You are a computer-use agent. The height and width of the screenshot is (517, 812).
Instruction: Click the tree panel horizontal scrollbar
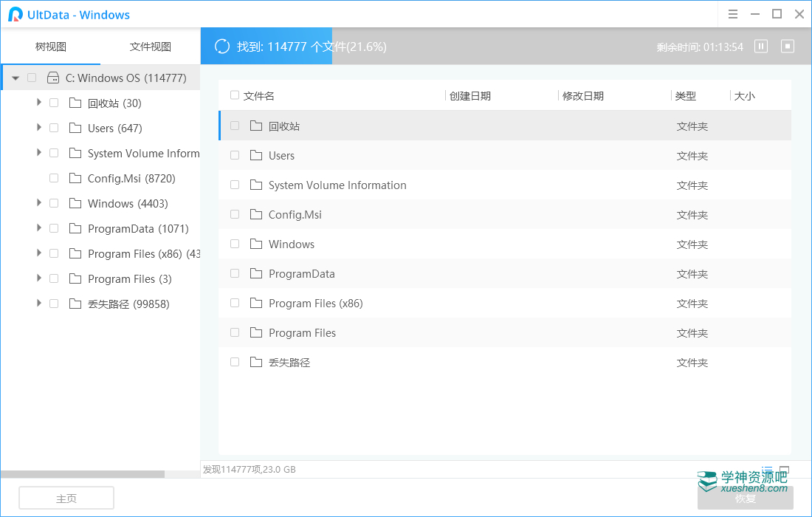point(83,474)
